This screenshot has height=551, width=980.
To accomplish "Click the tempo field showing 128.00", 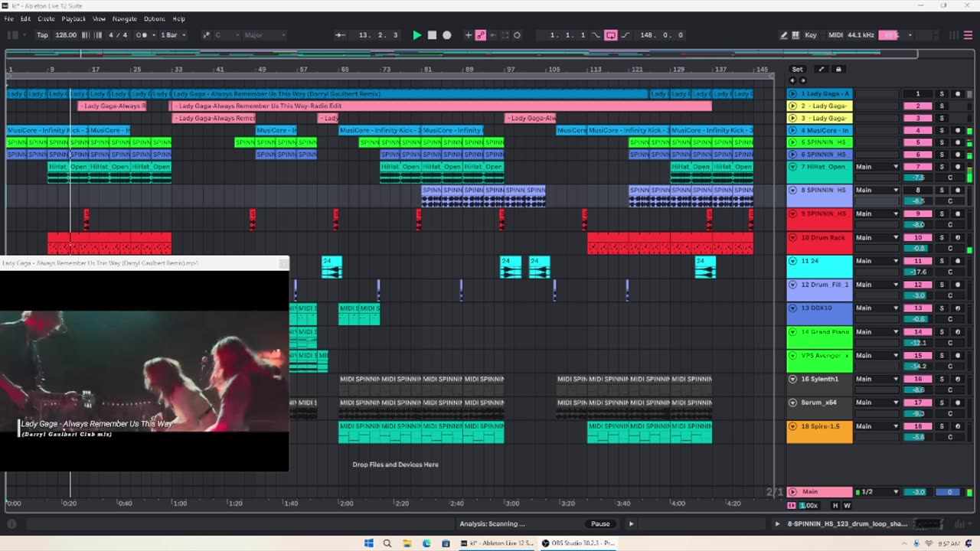I will coord(66,35).
